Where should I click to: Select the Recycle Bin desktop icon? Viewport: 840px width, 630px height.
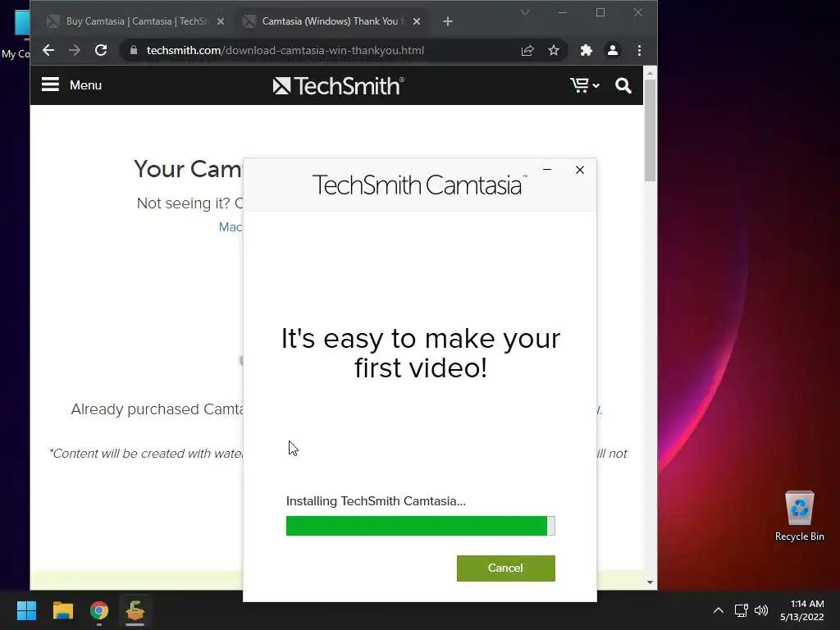(799, 516)
